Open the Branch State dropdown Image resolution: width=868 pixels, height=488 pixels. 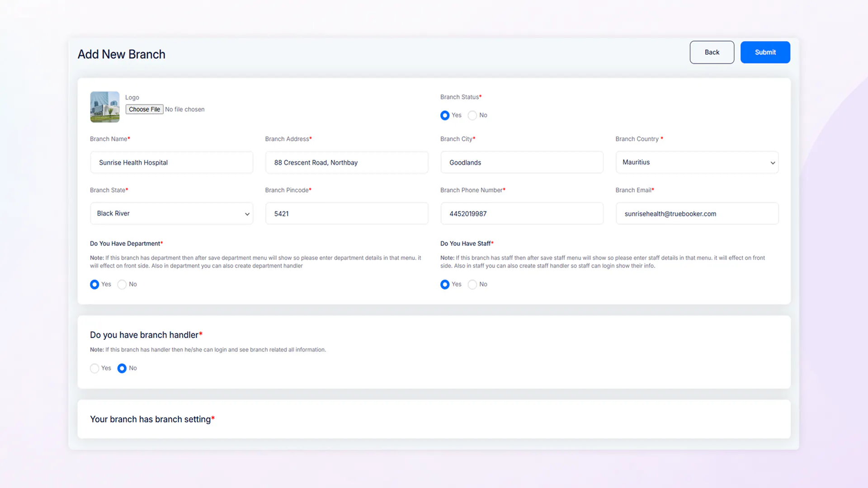(171, 213)
